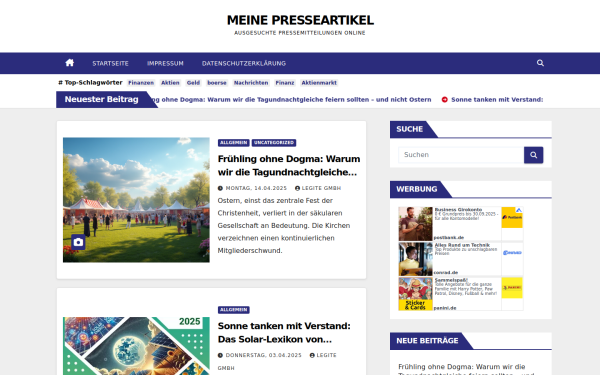This screenshot has width=600, height=375.
Task: Click the Alles Rund um Technik Conrad ad
Action: 461,259
